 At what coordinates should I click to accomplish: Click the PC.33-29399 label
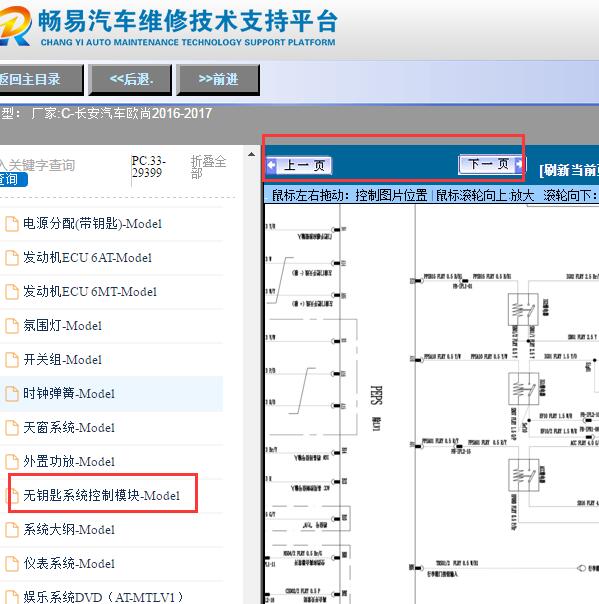click(x=149, y=166)
